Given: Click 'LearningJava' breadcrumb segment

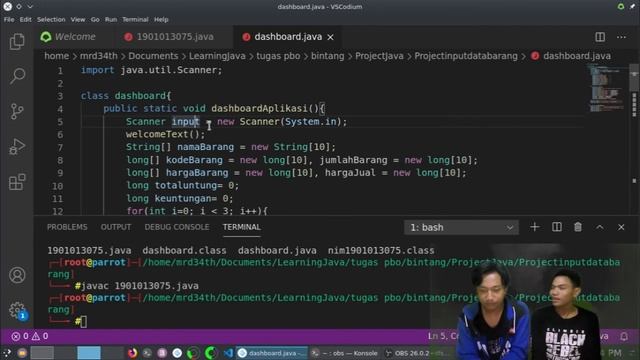Looking at the screenshot, I should (217, 56).
